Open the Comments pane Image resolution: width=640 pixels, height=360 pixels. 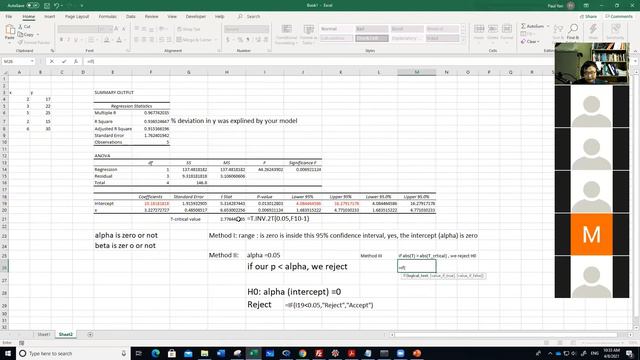(x=619, y=16)
